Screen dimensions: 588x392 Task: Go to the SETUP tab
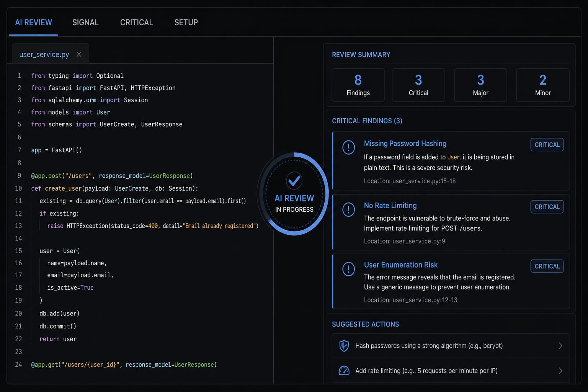(x=186, y=23)
